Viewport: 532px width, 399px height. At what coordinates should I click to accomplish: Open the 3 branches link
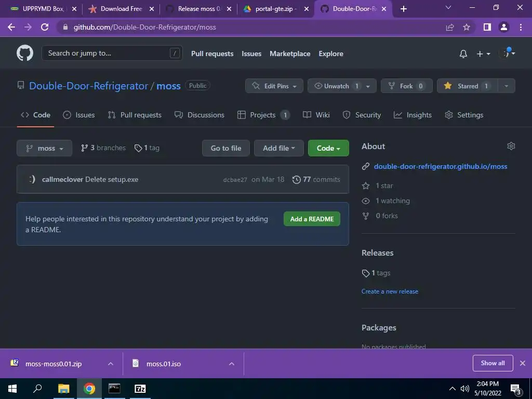pyautogui.click(x=103, y=148)
